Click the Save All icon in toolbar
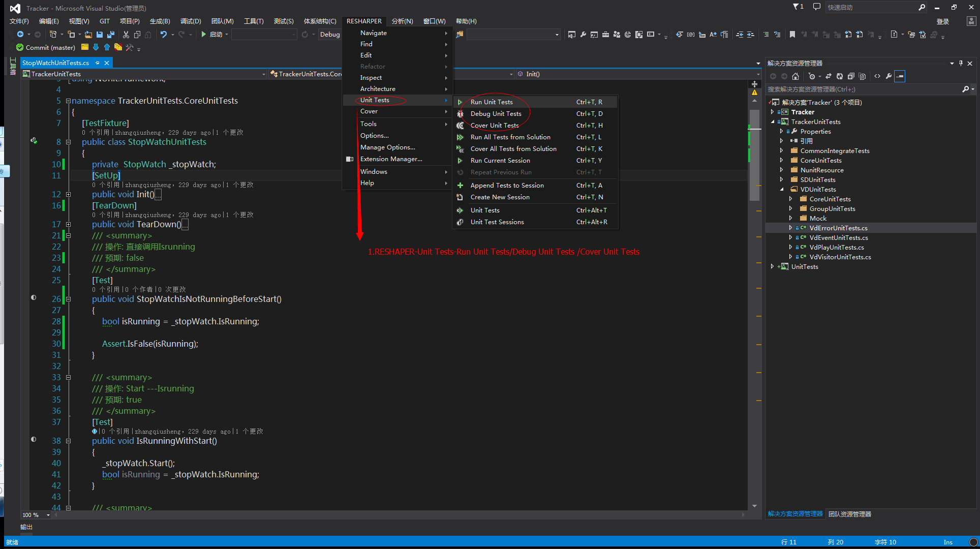 point(110,35)
